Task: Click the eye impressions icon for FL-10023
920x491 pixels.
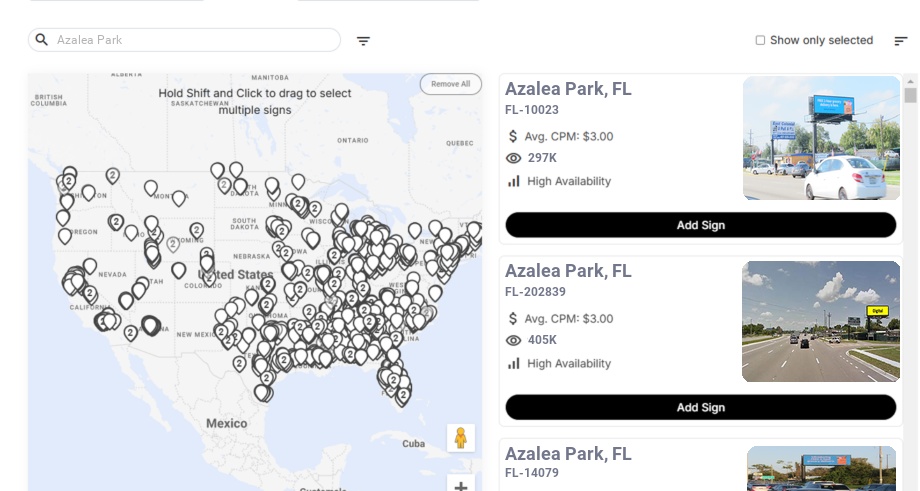Action: pyautogui.click(x=514, y=158)
